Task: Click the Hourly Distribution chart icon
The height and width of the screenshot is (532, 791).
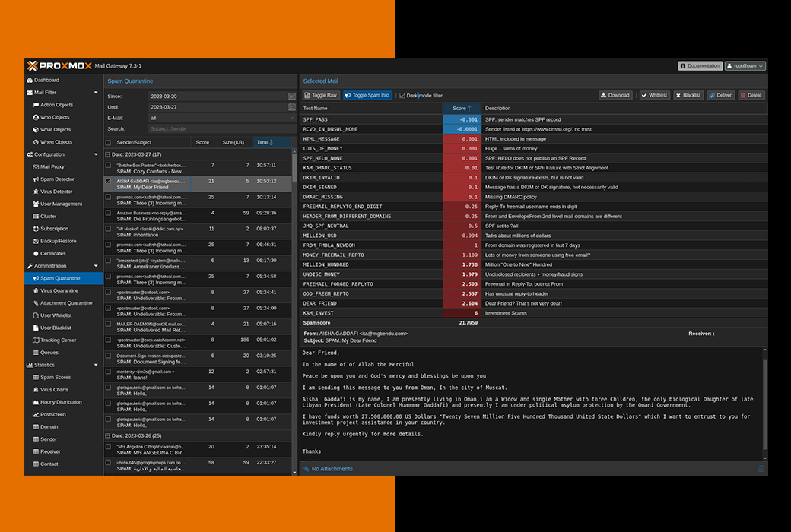Action: point(36,402)
